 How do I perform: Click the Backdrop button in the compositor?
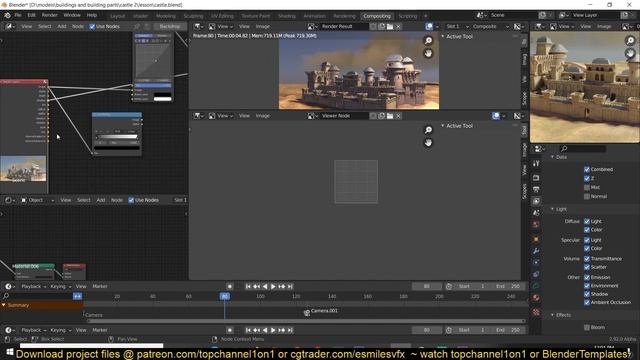[x=170, y=27]
